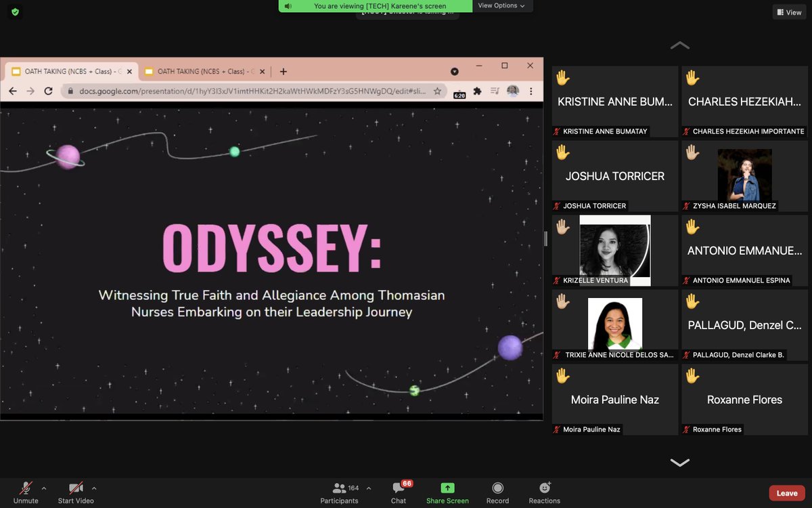Click raised hand icon on Charles's tile
Viewport: 812px width, 508px height.
pyautogui.click(x=693, y=78)
